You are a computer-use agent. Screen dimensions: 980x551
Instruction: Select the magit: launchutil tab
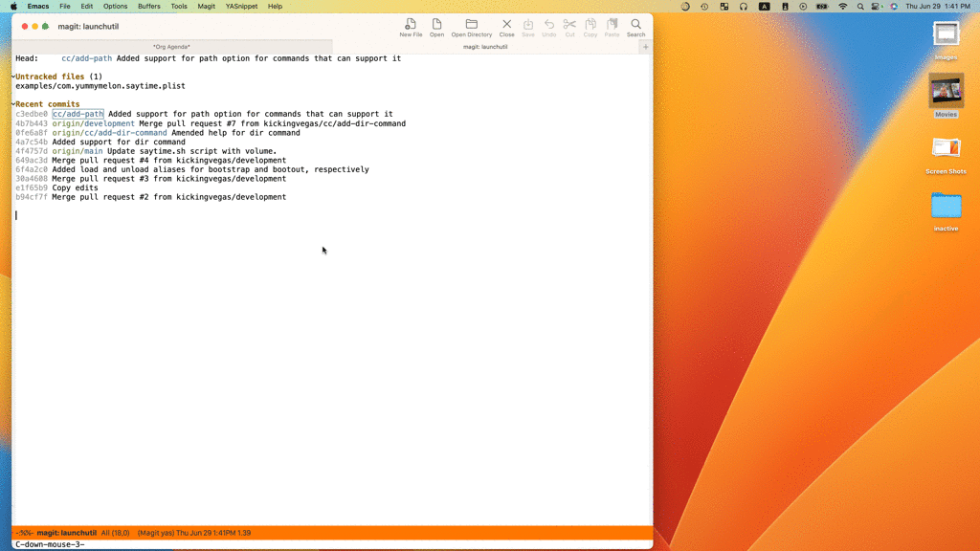(485, 47)
